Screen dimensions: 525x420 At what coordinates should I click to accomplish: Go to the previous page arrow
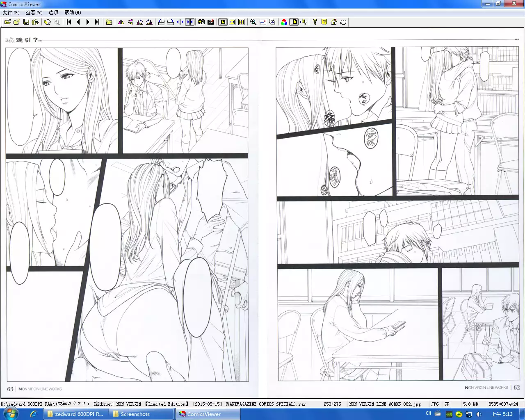(x=78, y=22)
